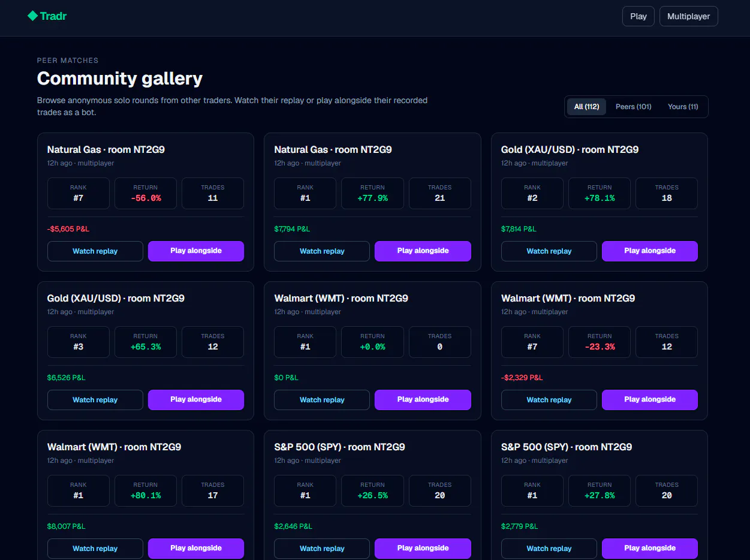Play alongside the Gold $6,526 P&L round
The image size is (750, 560).
tap(196, 400)
